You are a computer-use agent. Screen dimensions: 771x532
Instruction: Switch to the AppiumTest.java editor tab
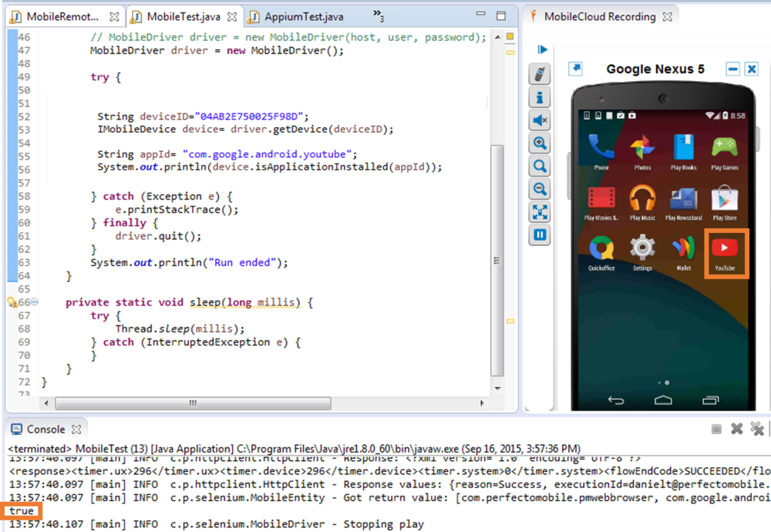(x=304, y=16)
